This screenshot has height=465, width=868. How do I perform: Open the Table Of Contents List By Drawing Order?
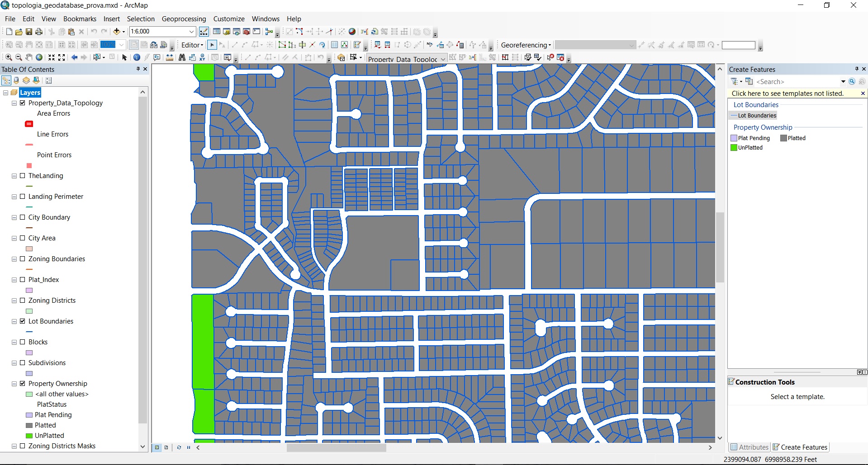(6, 80)
